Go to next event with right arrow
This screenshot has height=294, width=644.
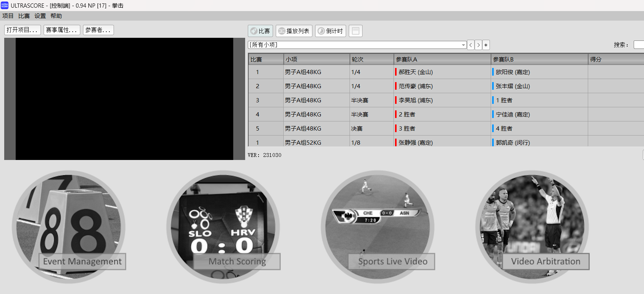click(478, 45)
